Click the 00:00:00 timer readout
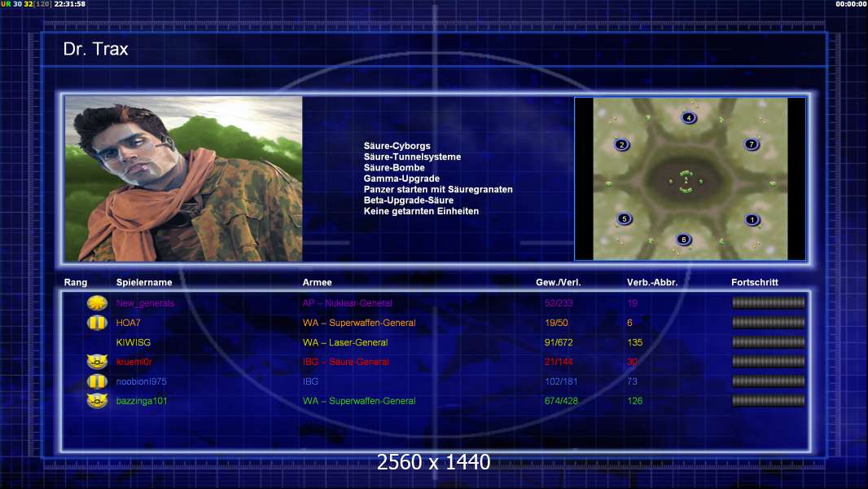 click(x=852, y=4)
